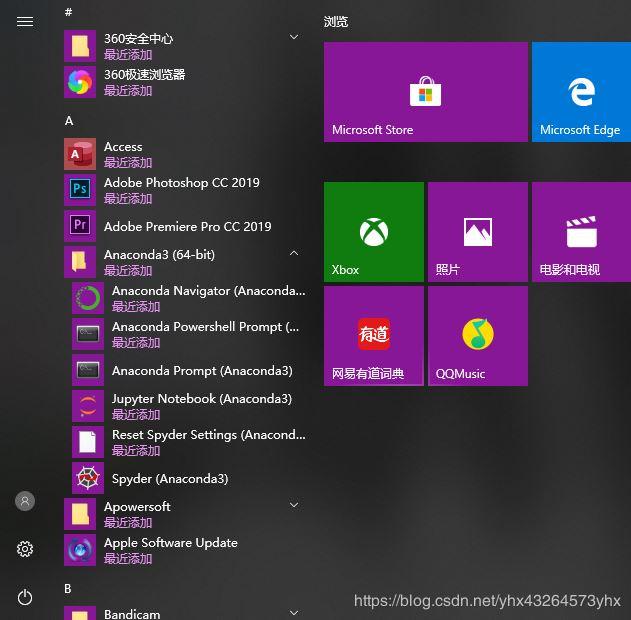
Task: Click the 浏览 tile group title
Action: [x=336, y=21]
